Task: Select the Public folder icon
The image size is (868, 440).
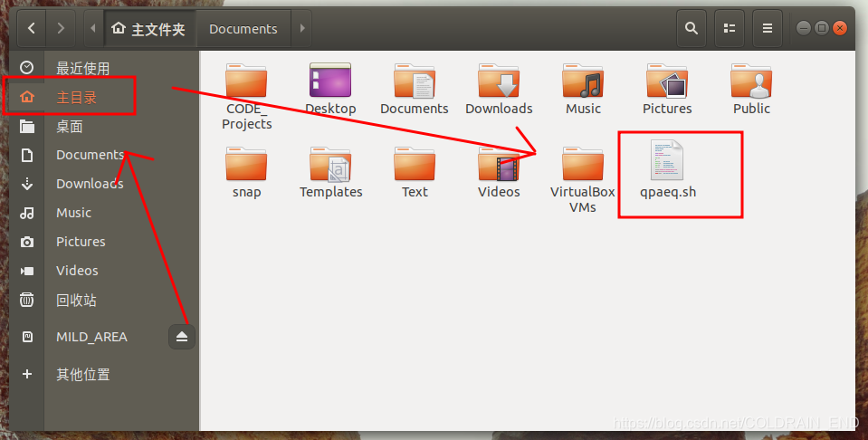Action: pos(751,81)
